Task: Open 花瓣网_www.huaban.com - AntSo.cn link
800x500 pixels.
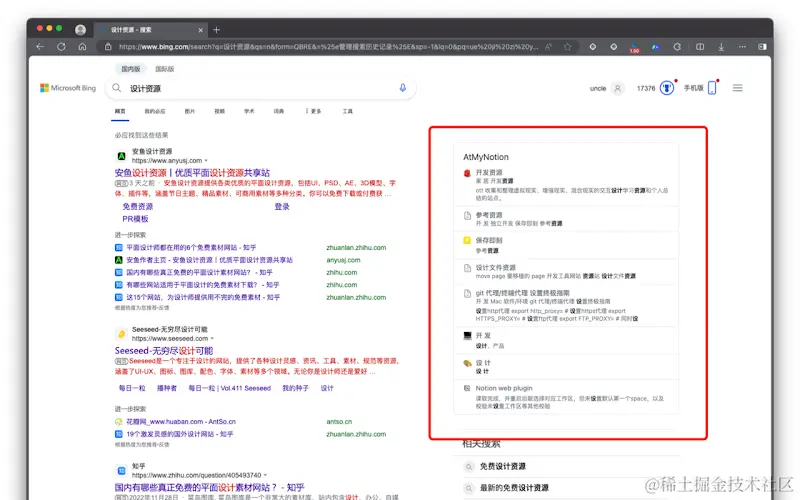Action: click(181, 422)
